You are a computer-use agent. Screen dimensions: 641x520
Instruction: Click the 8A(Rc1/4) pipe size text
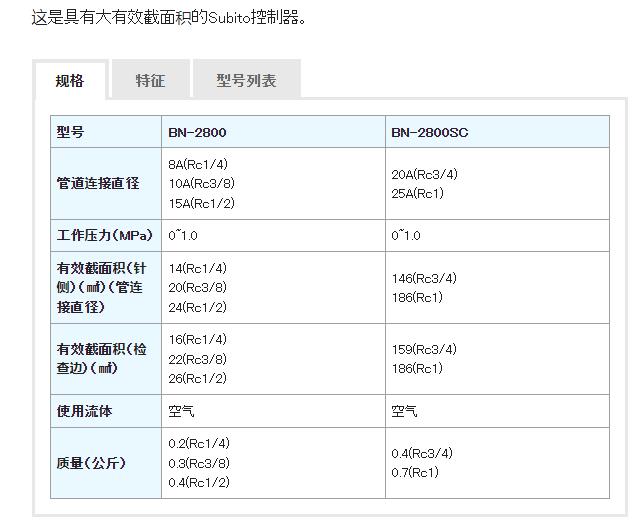pyautogui.click(x=198, y=164)
